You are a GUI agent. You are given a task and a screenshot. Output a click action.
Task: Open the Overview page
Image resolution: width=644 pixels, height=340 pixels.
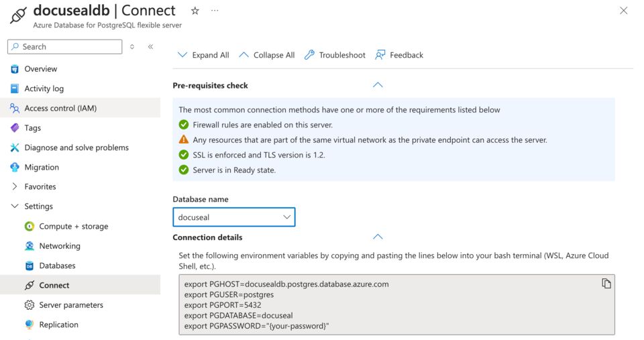click(x=41, y=69)
